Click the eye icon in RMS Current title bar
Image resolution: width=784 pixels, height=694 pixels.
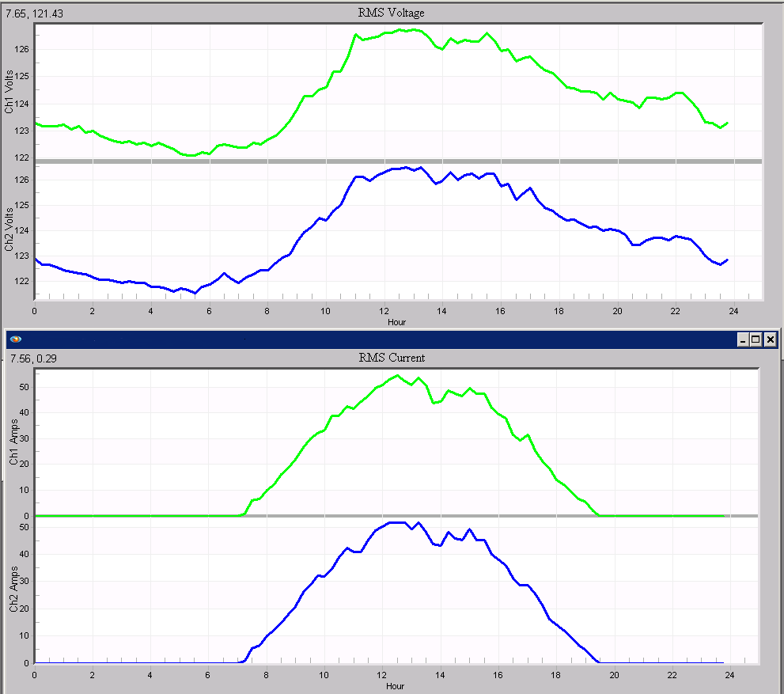click(x=16, y=339)
